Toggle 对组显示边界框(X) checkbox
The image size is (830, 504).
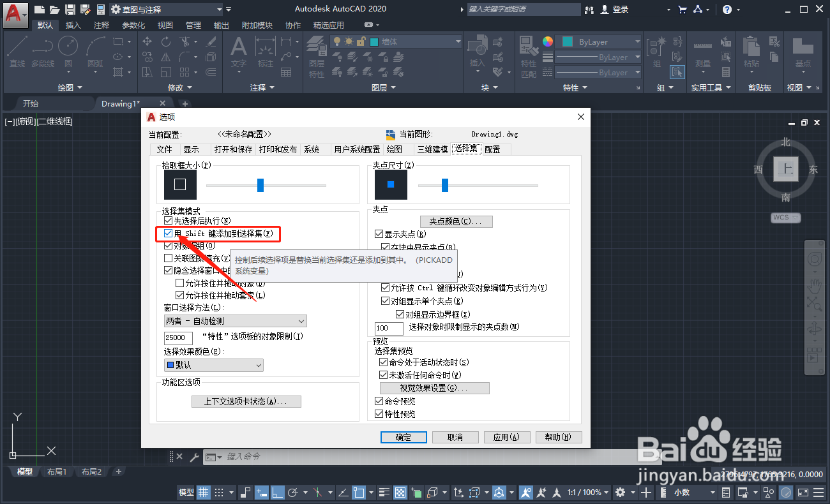(400, 314)
